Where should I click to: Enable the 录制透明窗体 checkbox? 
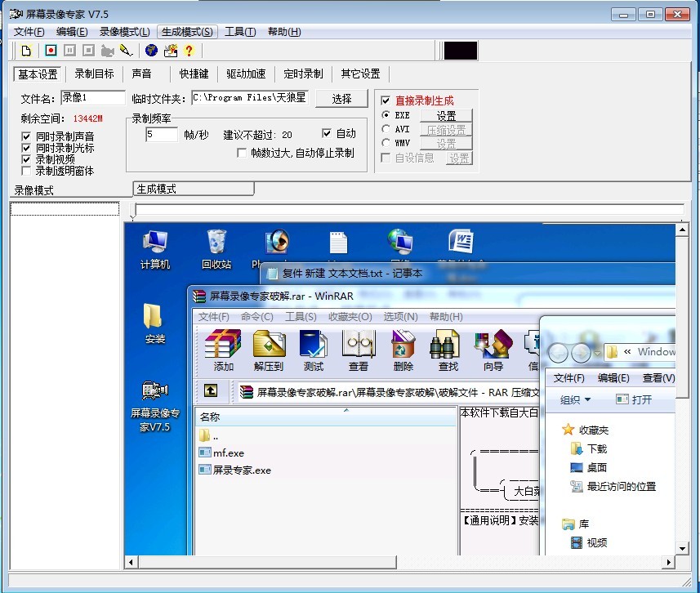tap(27, 171)
